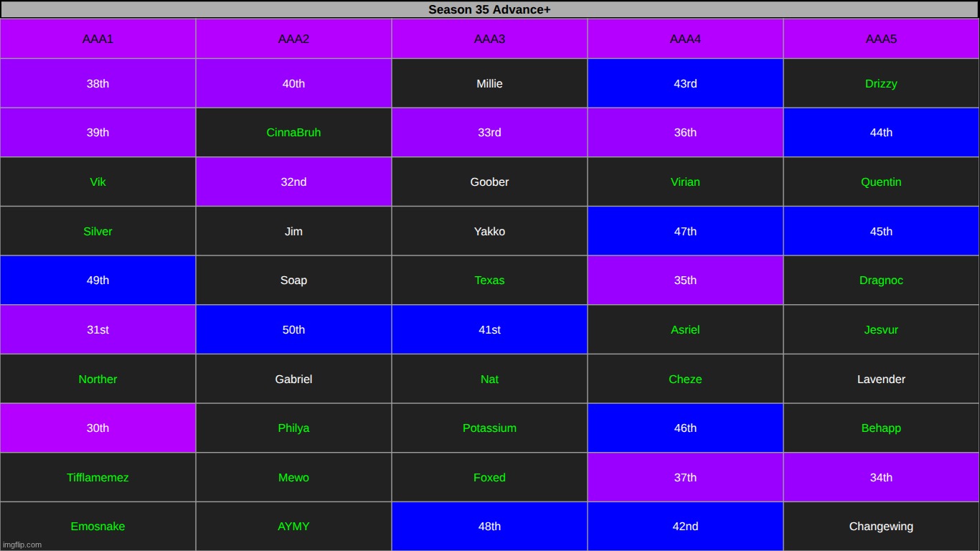Select the Emosnake cell
The image size is (980, 551).
coord(98,527)
